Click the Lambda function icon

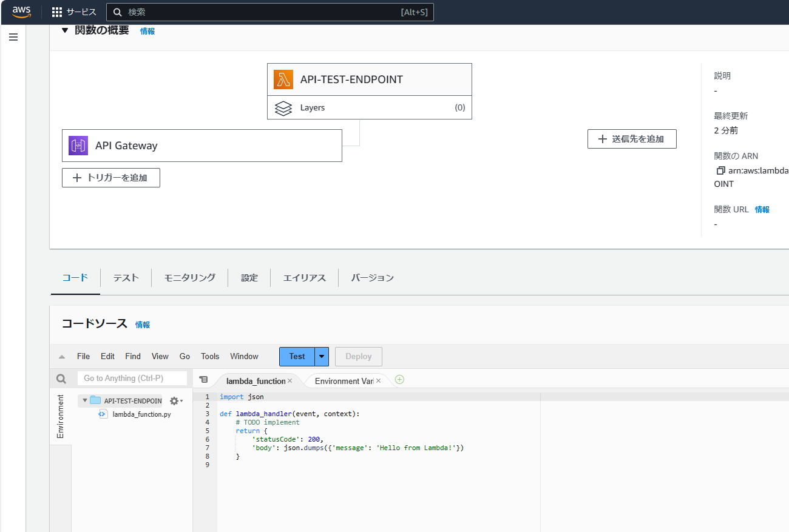tap(283, 79)
